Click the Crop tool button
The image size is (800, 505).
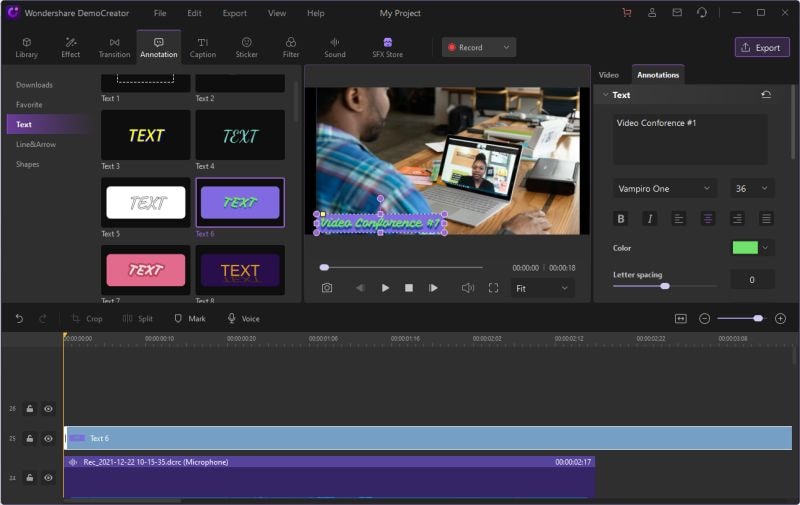tap(87, 319)
